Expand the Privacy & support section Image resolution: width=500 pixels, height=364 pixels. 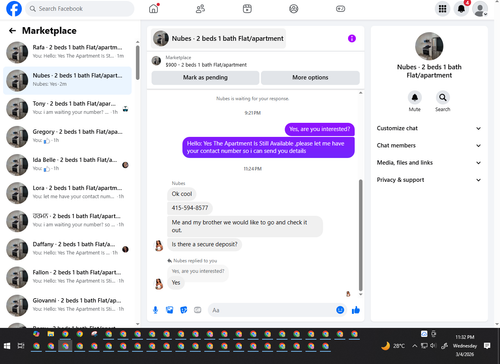[x=429, y=180]
